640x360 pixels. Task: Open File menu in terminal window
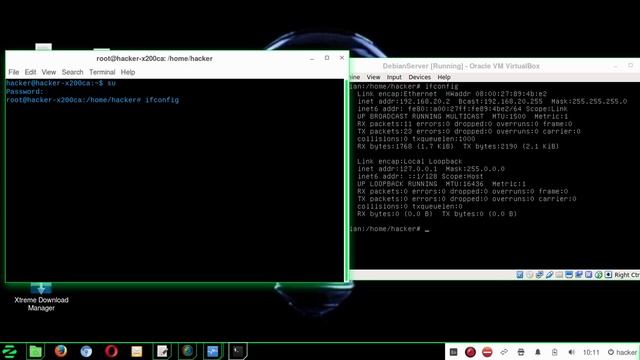pyautogui.click(x=13, y=72)
